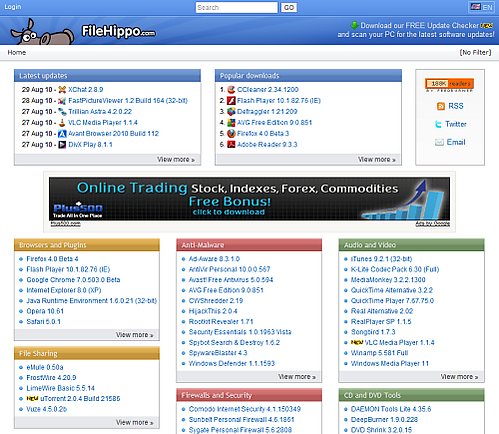The width and height of the screenshot is (499, 434).
Task: Click the GO search button
Action: pyautogui.click(x=289, y=8)
